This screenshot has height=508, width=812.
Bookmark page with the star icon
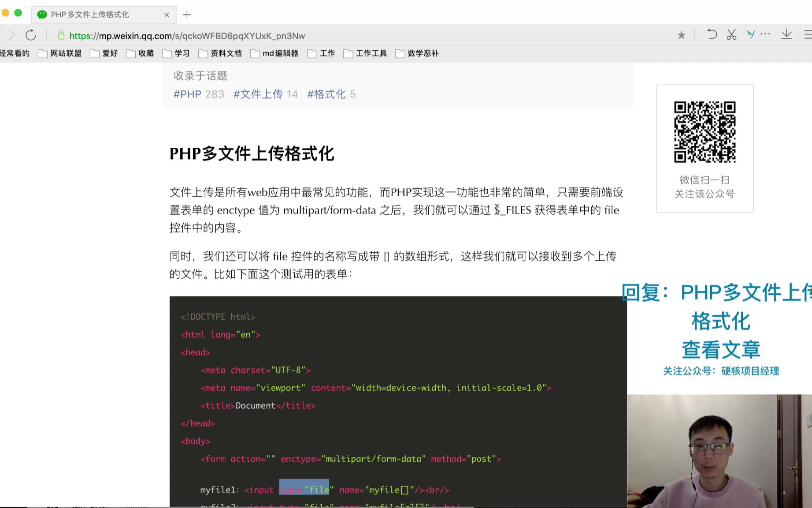[x=682, y=35]
